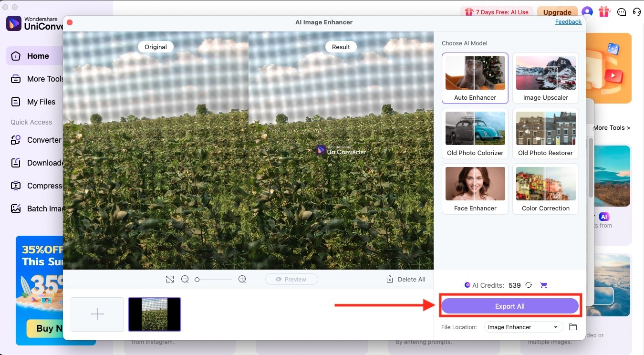Refresh AI Credits count icon
Image resolution: width=644 pixels, height=355 pixels.
[x=529, y=285]
